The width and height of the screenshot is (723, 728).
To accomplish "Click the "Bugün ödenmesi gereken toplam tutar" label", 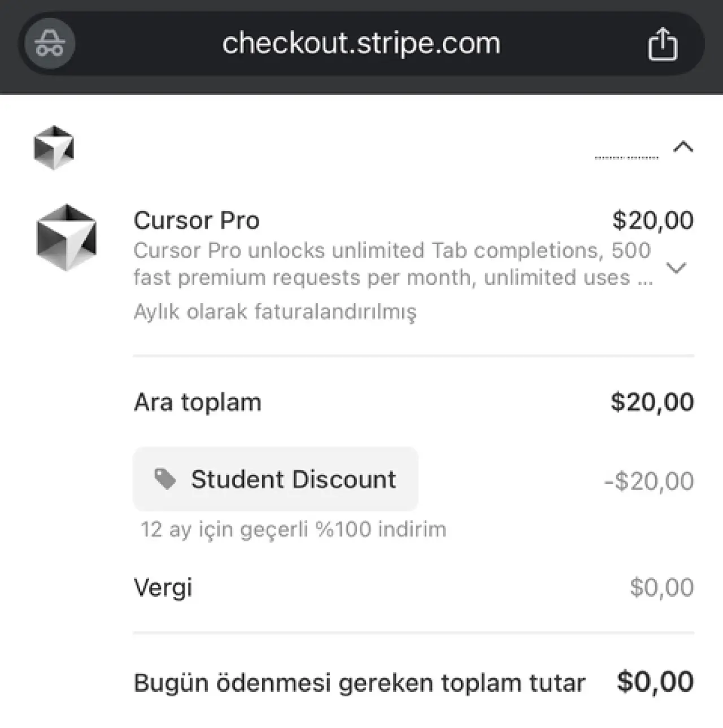I will pos(359,683).
